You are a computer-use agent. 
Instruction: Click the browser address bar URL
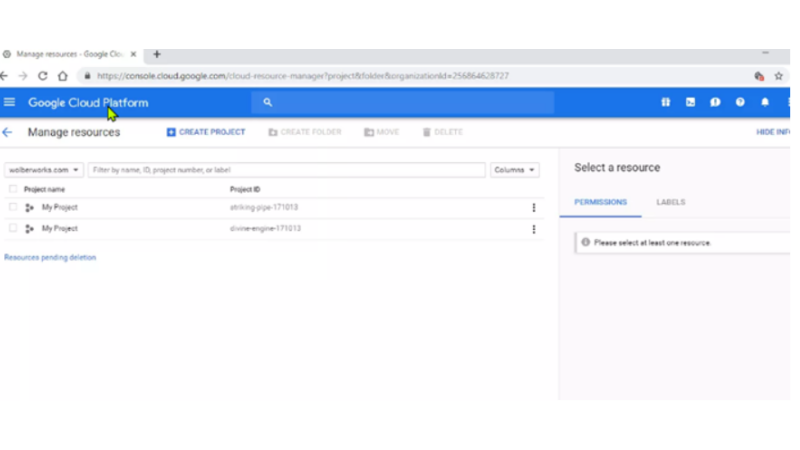pyautogui.click(x=303, y=76)
